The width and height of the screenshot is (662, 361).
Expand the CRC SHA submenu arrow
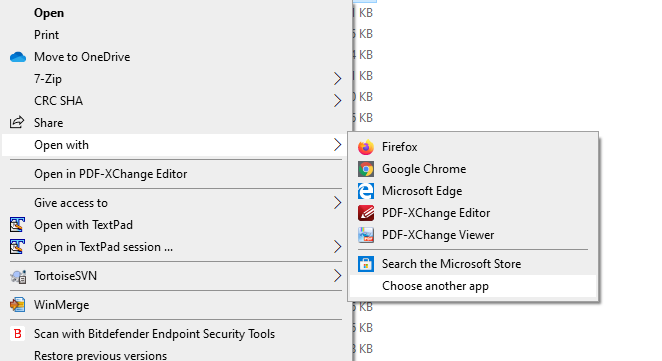[x=337, y=100]
